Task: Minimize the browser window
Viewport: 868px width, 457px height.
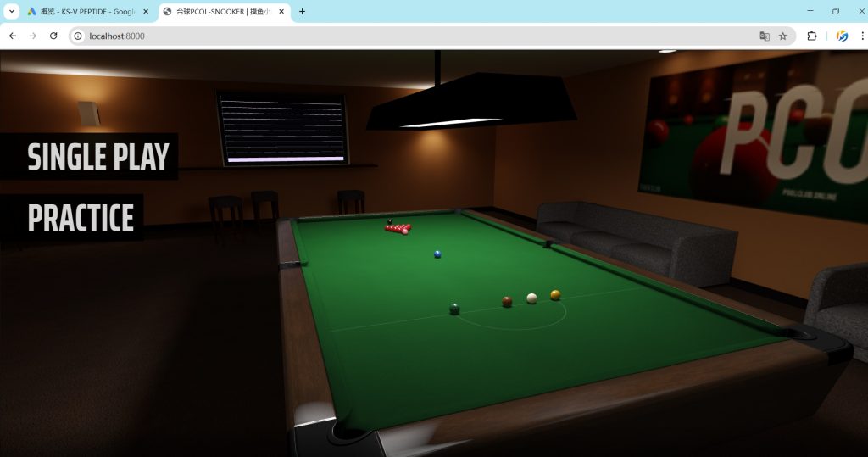Action: click(x=810, y=11)
